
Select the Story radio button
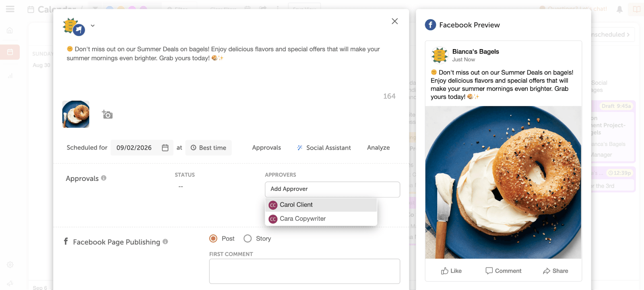tap(248, 238)
